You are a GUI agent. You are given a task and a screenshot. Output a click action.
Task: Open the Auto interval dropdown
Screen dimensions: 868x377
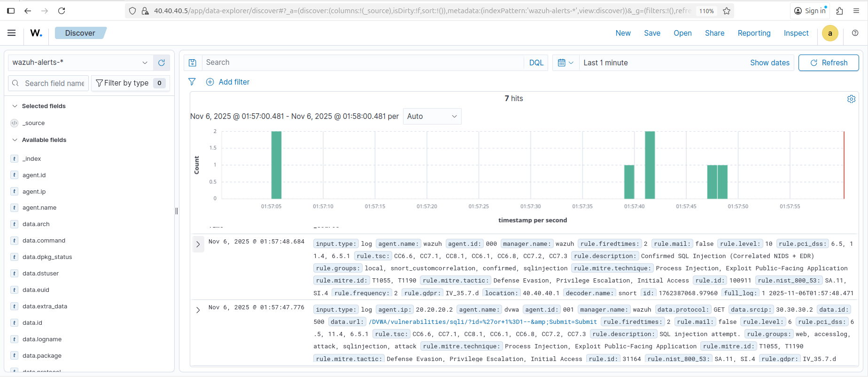[432, 117]
